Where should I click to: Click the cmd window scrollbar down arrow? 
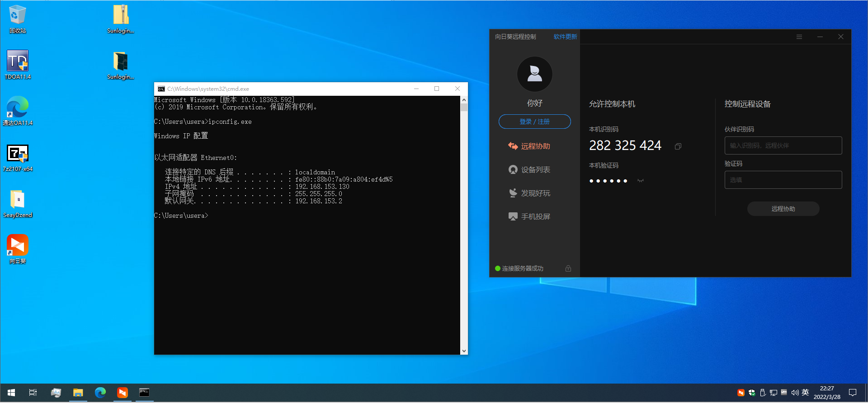464,351
